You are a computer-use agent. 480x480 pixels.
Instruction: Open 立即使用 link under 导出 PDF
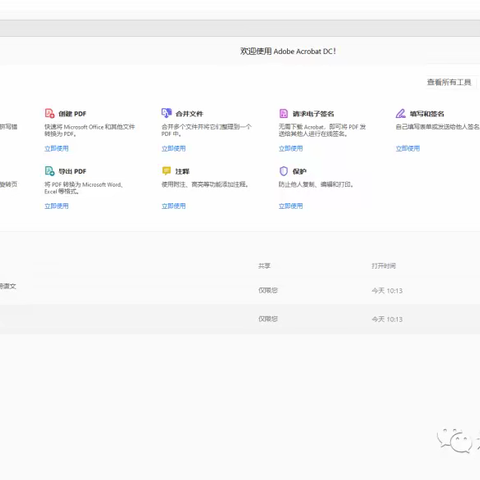57,206
